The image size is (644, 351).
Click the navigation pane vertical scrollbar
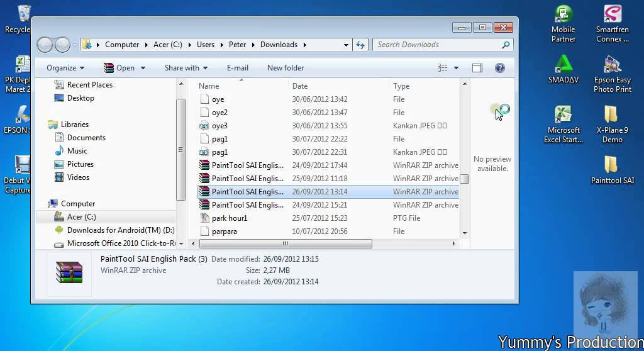coord(180,150)
